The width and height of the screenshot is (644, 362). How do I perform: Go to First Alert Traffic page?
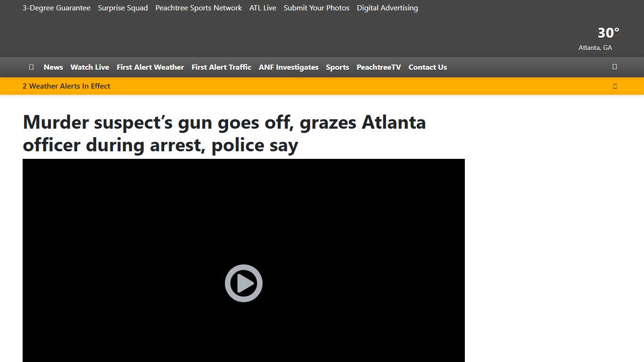click(221, 67)
